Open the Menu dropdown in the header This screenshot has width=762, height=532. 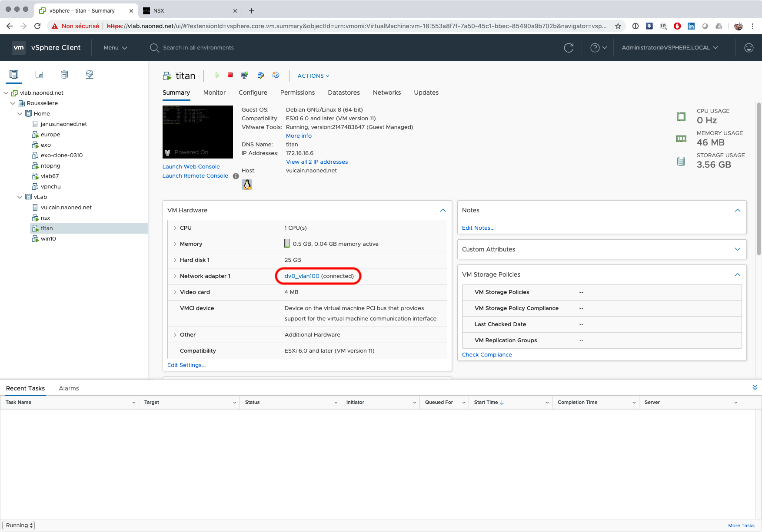[115, 48]
